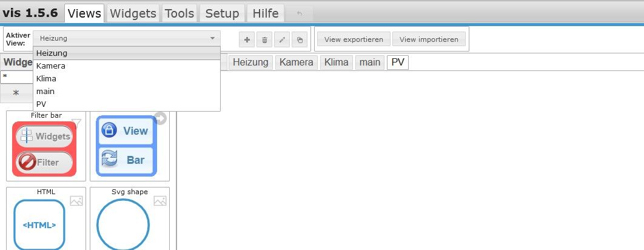Image resolution: width=644 pixels, height=250 pixels.
Task: Duplicate the view using copy icon
Action: coord(300,40)
